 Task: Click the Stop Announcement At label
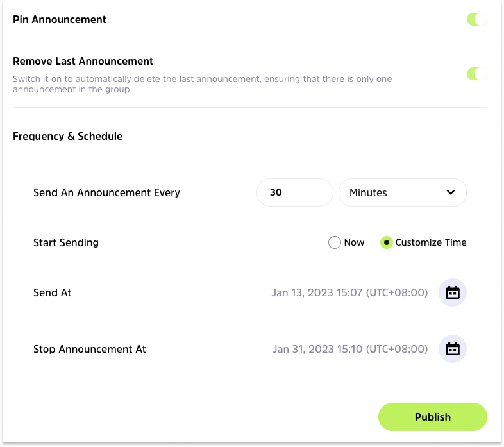(x=90, y=349)
